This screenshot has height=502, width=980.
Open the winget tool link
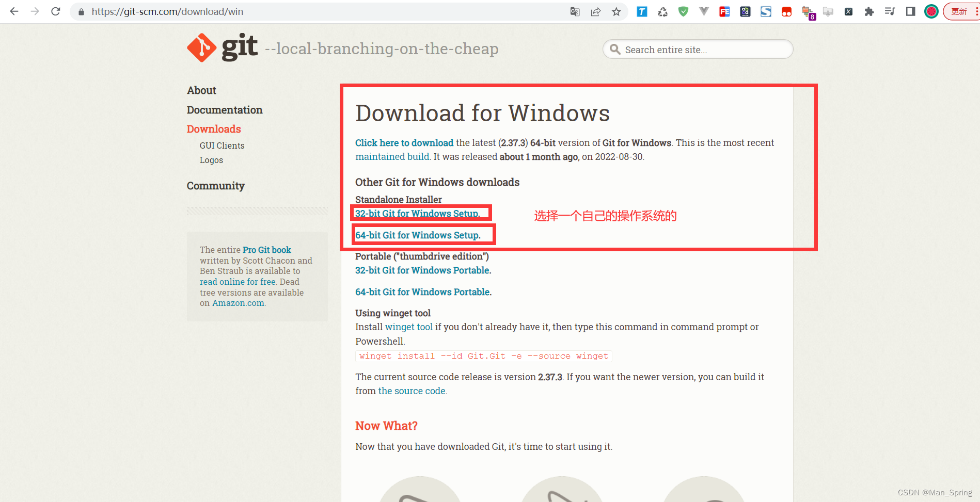(x=409, y=327)
